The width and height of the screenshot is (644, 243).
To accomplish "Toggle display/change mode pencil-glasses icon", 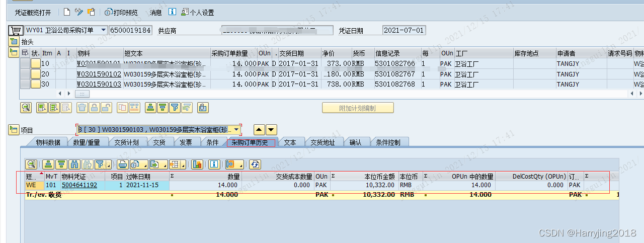I will click(x=79, y=12).
